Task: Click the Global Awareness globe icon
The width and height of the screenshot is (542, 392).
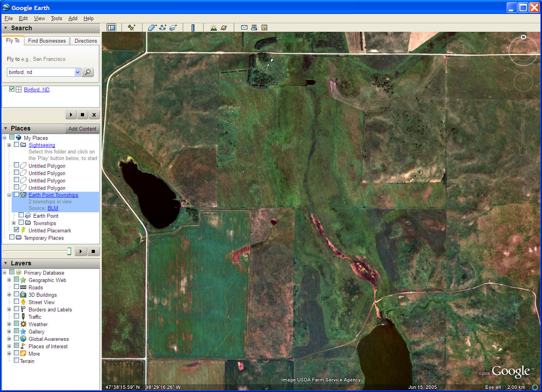Action: pos(23,339)
